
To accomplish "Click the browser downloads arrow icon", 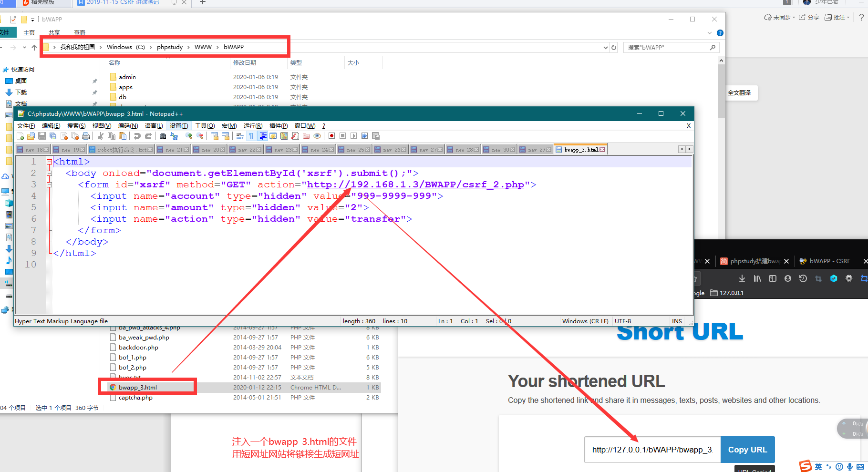I will tap(742, 278).
